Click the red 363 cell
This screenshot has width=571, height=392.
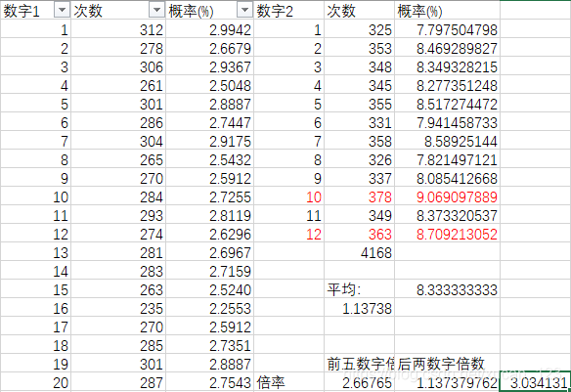[x=359, y=234]
